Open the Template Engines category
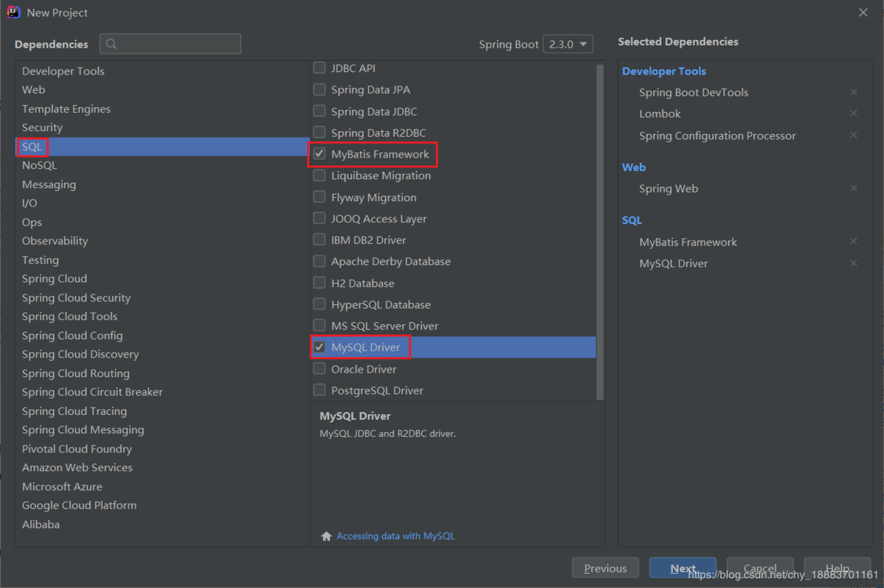The image size is (884, 588). tap(66, 109)
